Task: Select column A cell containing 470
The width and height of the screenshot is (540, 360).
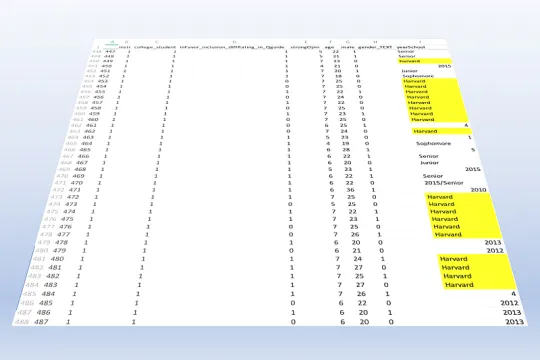Action: coord(77,183)
